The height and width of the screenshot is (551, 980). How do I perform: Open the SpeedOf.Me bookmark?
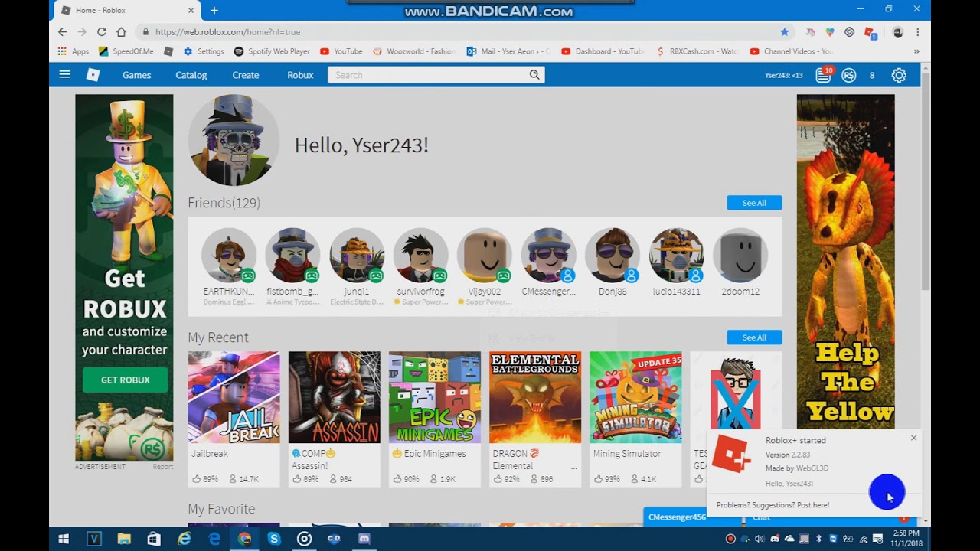coord(126,51)
